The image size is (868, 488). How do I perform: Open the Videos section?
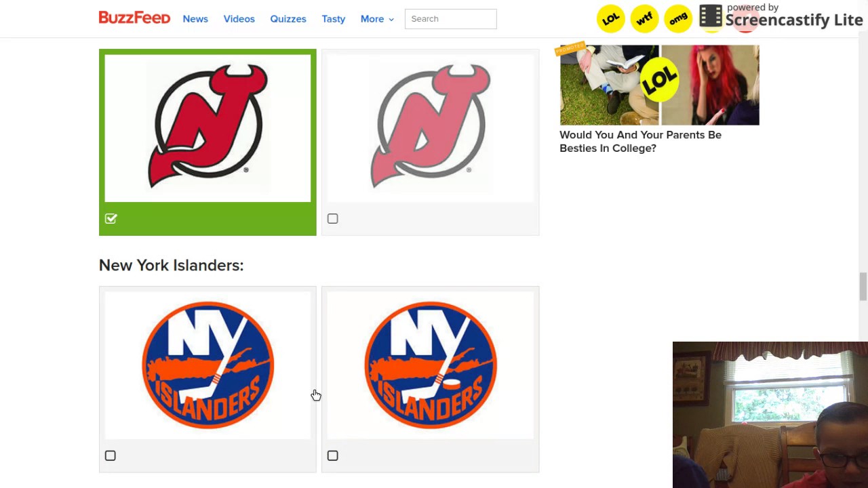pos(239,19)
